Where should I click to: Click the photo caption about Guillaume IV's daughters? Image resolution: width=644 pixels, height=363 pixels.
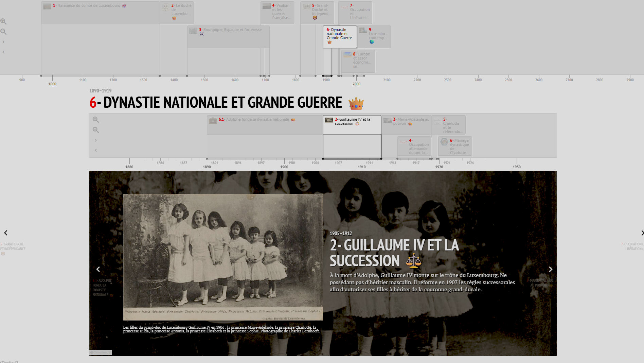click(221, 329)
